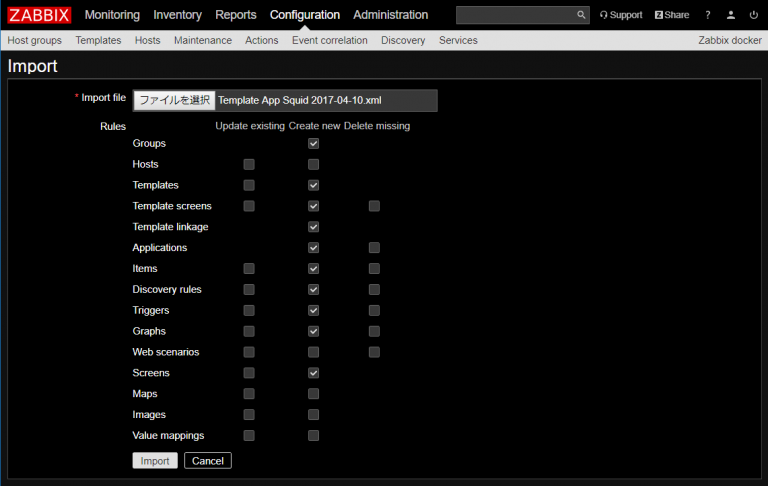Check Delete missing for Triggers
The height and width of the screenshot is (486, 768).
pos(374,310)
